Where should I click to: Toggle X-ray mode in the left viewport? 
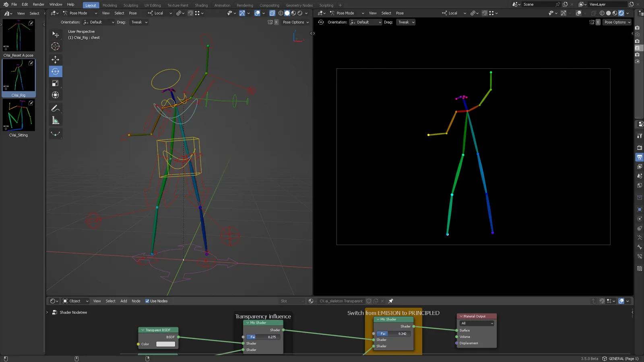pyautogui.click(x=272, y=13)
